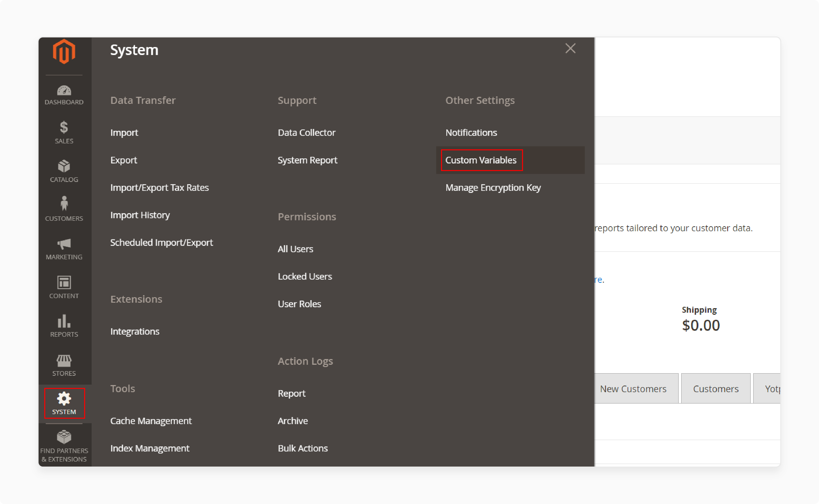Close the System menu overlay

(x=570, y=49)
